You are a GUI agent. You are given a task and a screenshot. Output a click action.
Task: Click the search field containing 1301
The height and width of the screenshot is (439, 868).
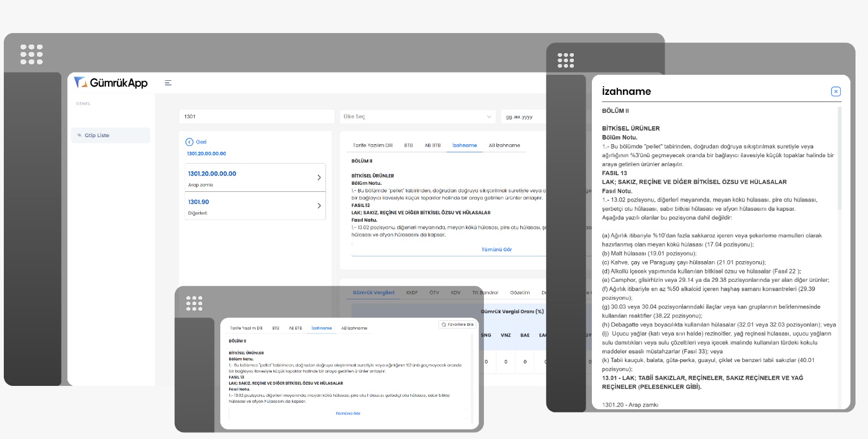pyautogui.click(x=256, y=117)
